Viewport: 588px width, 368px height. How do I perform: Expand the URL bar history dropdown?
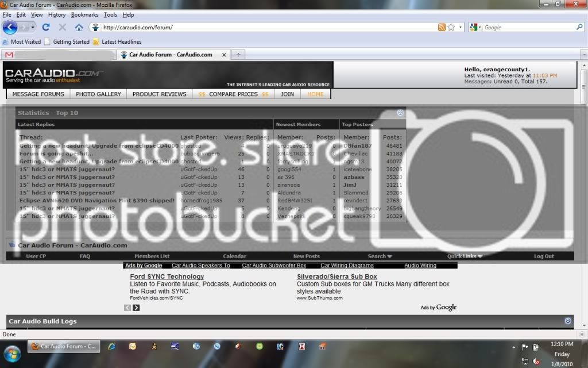tap(461, 28)
